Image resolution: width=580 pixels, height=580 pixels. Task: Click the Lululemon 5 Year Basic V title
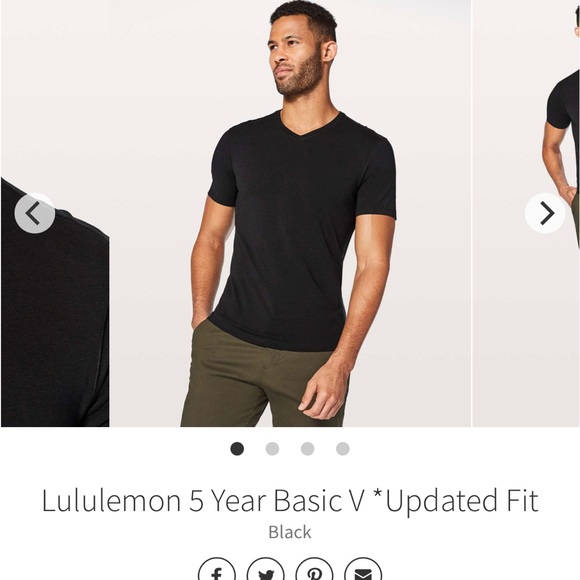pyautogui.click(x=290, y=500)
